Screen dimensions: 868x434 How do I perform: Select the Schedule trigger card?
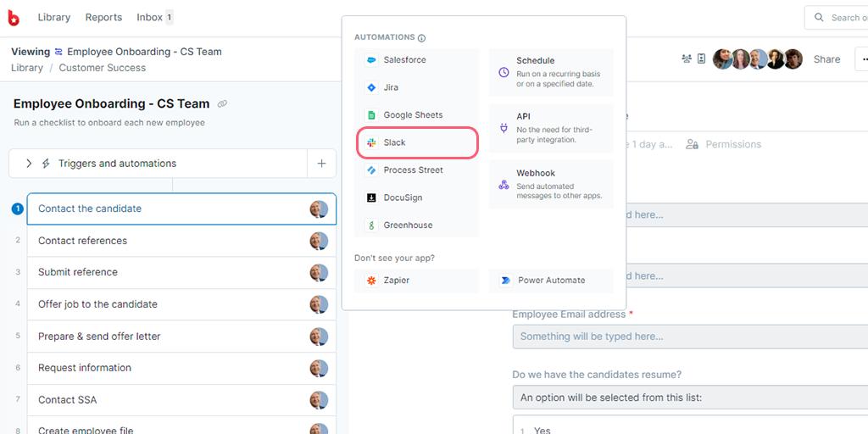(x=551, y=72)
